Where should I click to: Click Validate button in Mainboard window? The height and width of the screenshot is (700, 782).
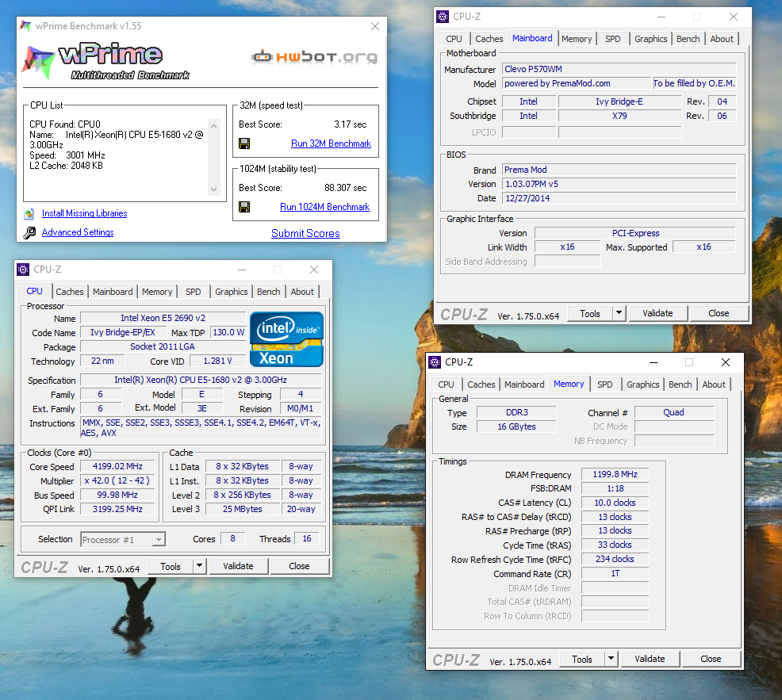pyautogui.click(x=657, y=314)
